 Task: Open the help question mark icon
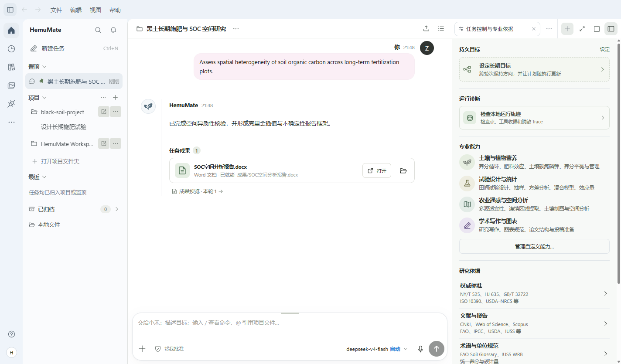(12, 334)
